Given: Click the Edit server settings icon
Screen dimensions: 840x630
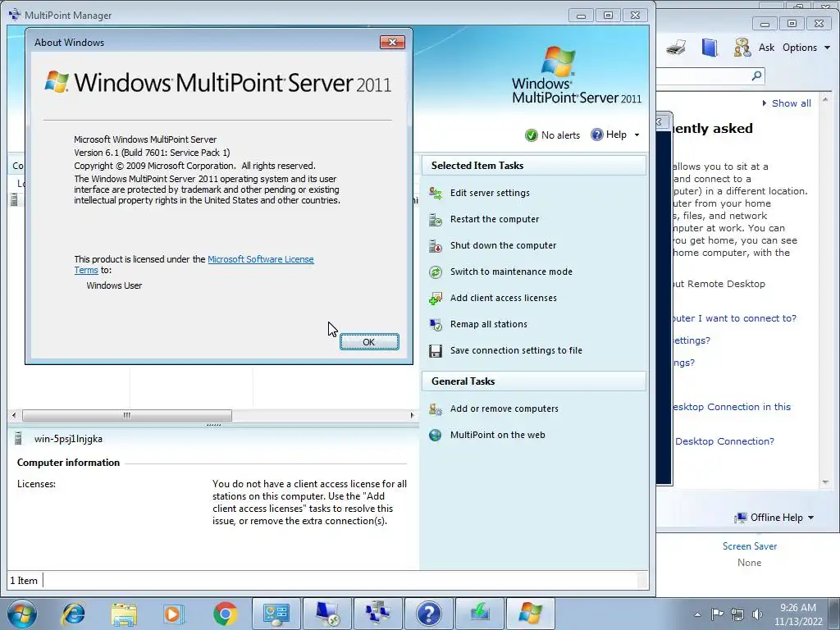Looking at the screenshot, I should 436,194.
